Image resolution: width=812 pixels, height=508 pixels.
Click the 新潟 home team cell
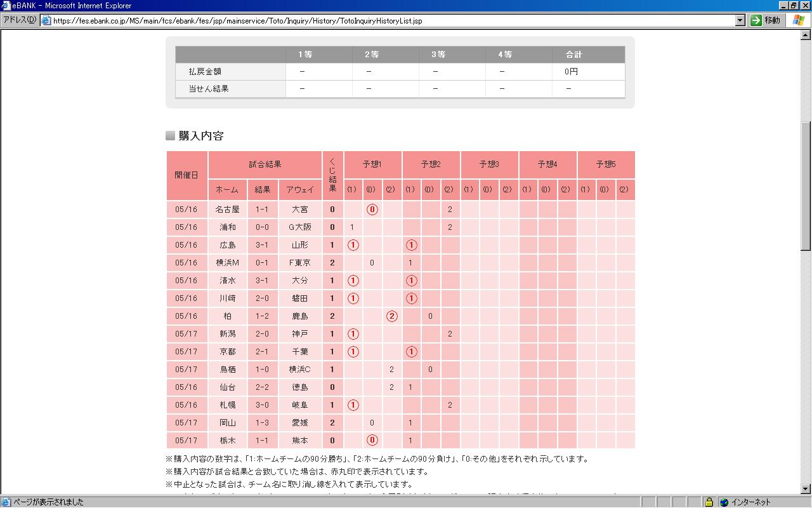[x=227, y=334]
